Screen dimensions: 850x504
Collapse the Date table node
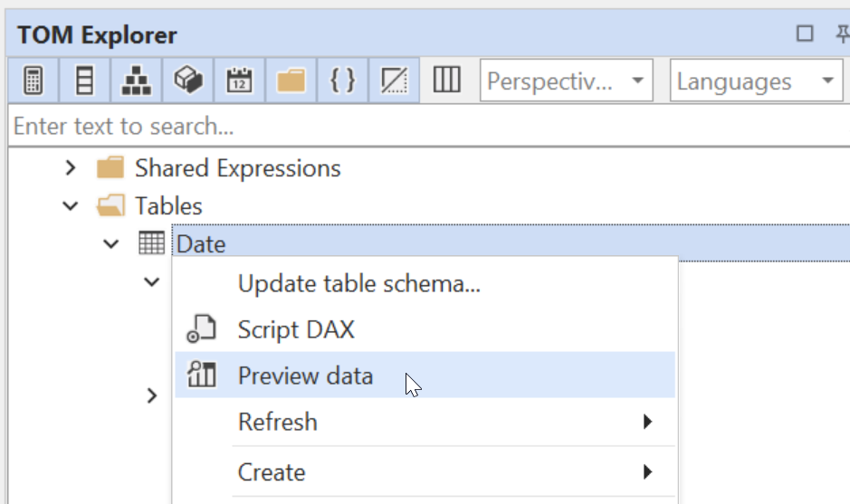click(110, 244)
